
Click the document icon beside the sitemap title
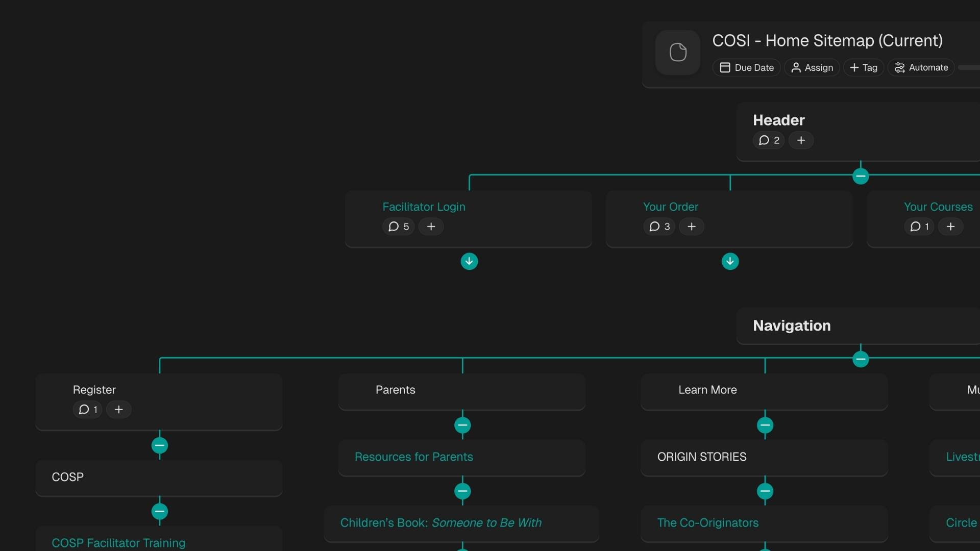tap(677, 52)
